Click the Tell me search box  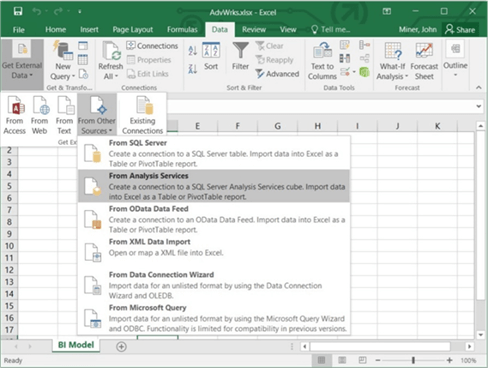click(331, 30)
